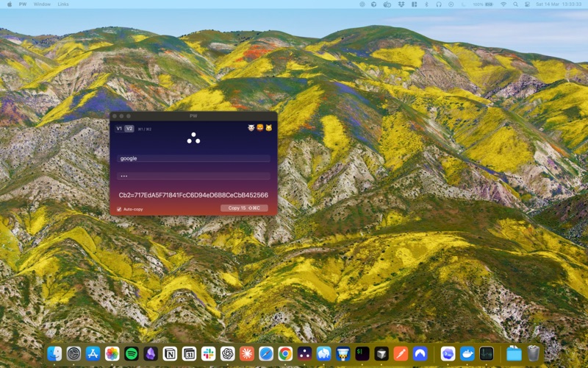
Task: Click the Copy 15 button
Action: coord(244,208)
